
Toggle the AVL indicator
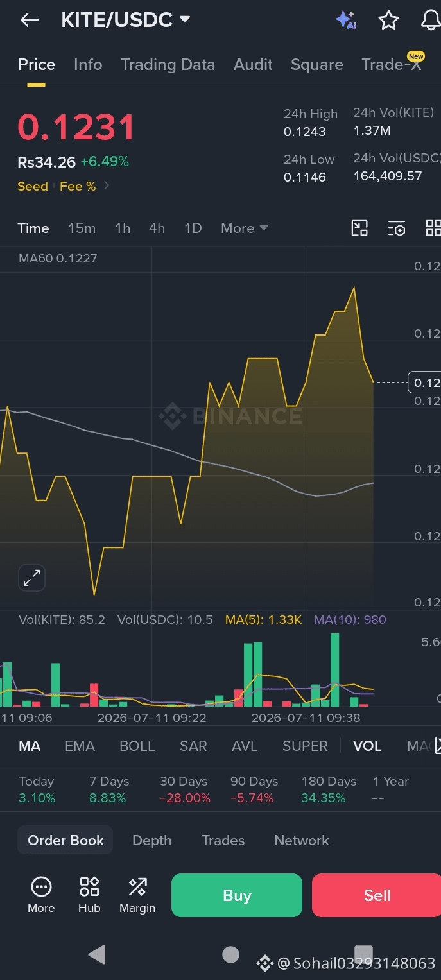coord(245,746)
